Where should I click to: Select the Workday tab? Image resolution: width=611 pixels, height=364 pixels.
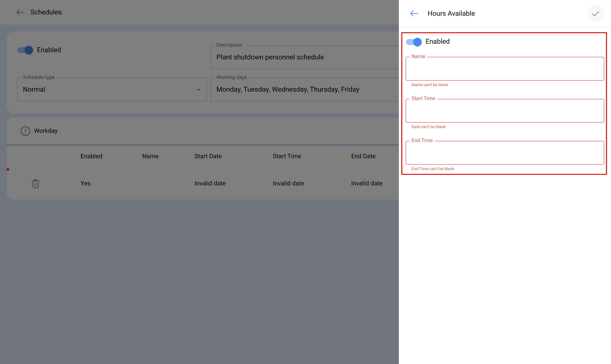coord(46,131)
